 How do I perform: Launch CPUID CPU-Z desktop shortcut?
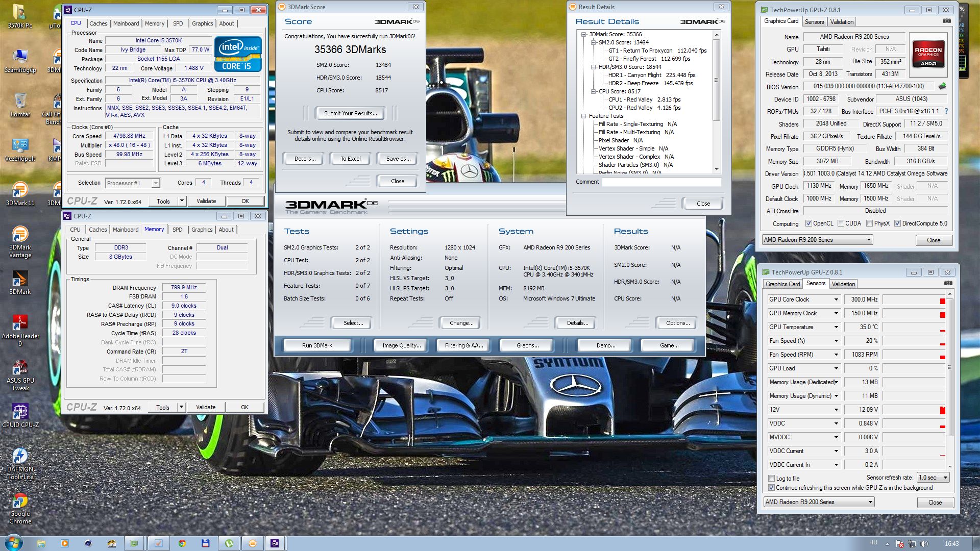pyautogui.click(x=20, y=416)
